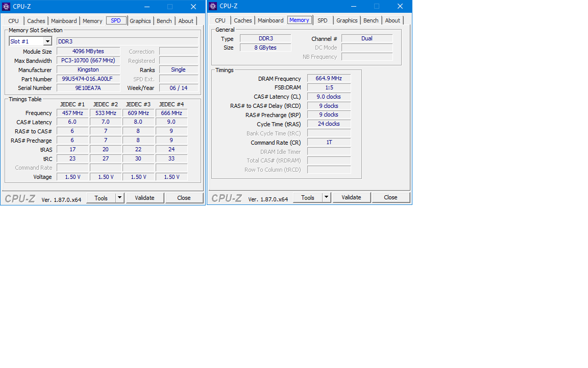The image size is (588, 368).
Task: Click CPU-Z app icon in left window title bar
Action: (x=6, y=7)
